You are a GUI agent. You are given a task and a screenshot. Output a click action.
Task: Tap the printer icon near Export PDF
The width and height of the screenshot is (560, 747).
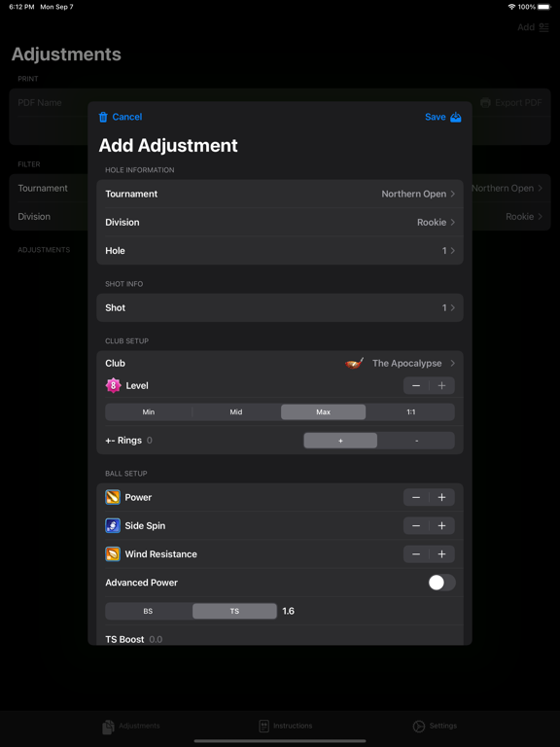[485, 103]
